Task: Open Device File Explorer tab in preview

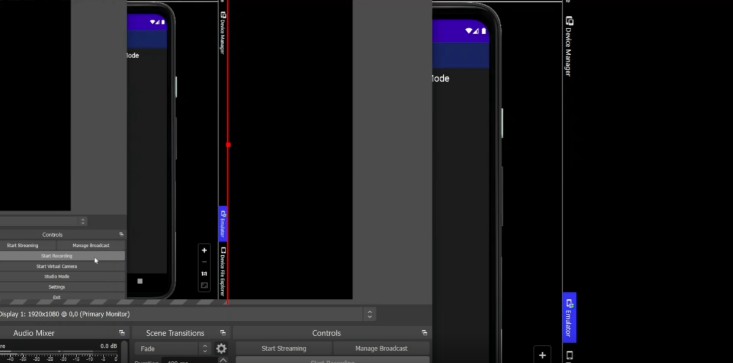Action: click(223, 271)
